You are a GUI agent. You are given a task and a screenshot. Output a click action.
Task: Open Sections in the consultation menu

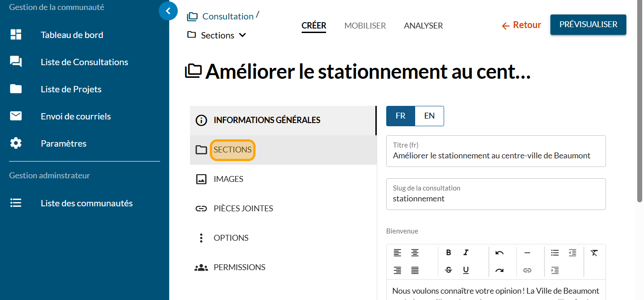coord(232,150)
